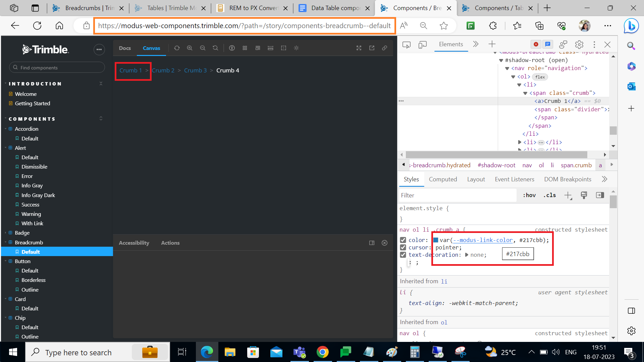Viewport: 644px width, 362px height.
Task: Collapse the COMPONENTS section in sidebar
Action: pos(101,118)
